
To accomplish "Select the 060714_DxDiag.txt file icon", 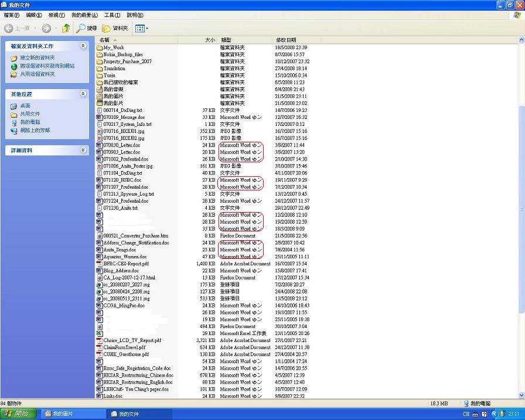I will tap(100, 111).
